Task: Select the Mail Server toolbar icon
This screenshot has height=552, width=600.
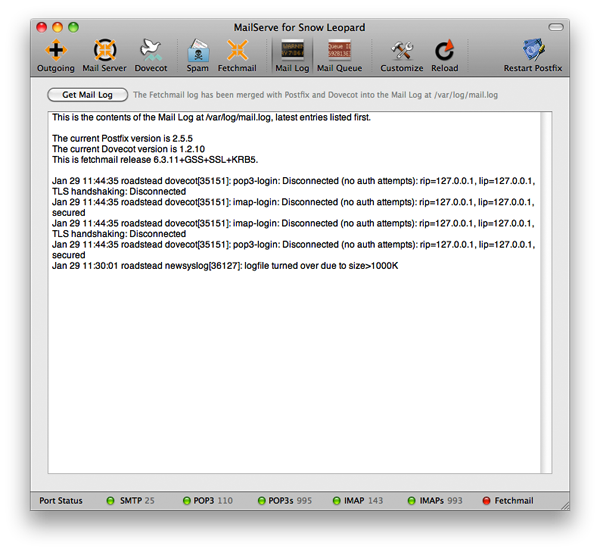Action: [x=105, y=55]
